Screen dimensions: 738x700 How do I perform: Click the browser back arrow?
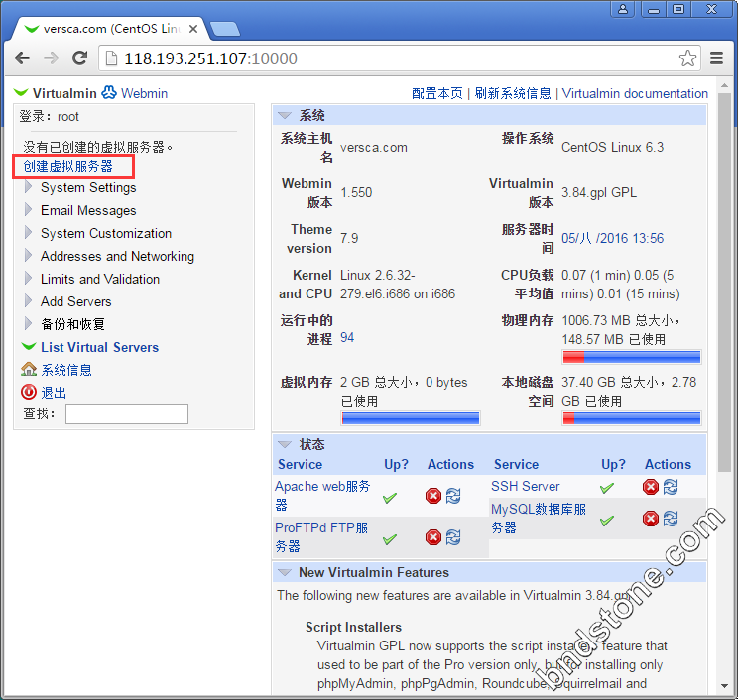[x=22, y=58]
